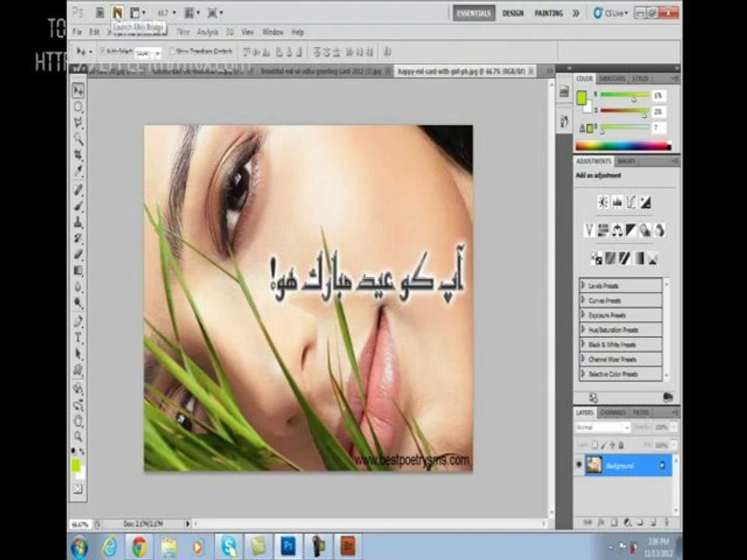
Task: Open the View menu
Action: click(247, 33)
